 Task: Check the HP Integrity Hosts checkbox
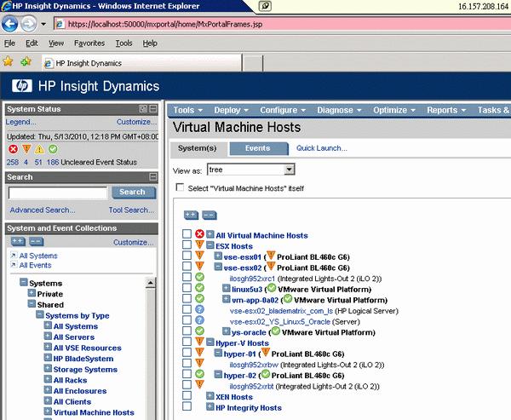pyautogui.click(x=187, y=406)
